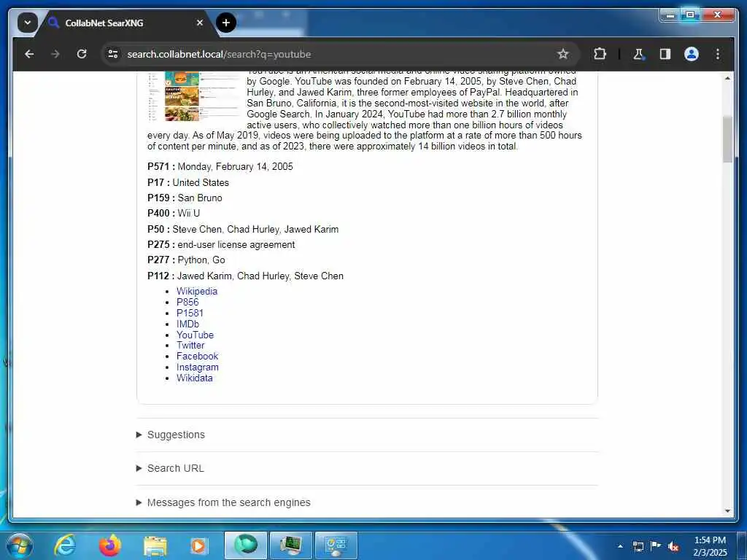Open the Wikipedia link
This screenshot has width=747, height=560.
pyautogui.click(x=197, y=291)
